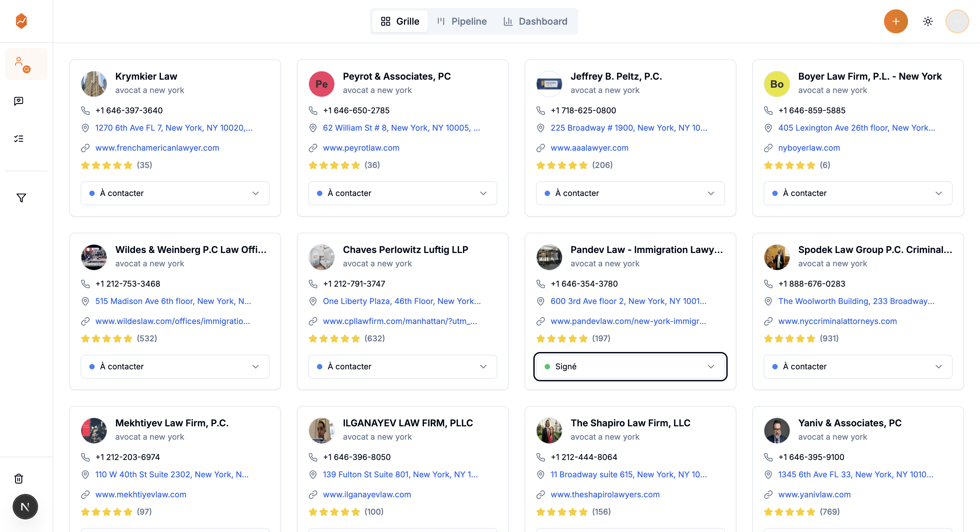Click Yaniv & Associates portrait thumbnail
Screen dimensions: 980x532
click(x=777, y=430)
